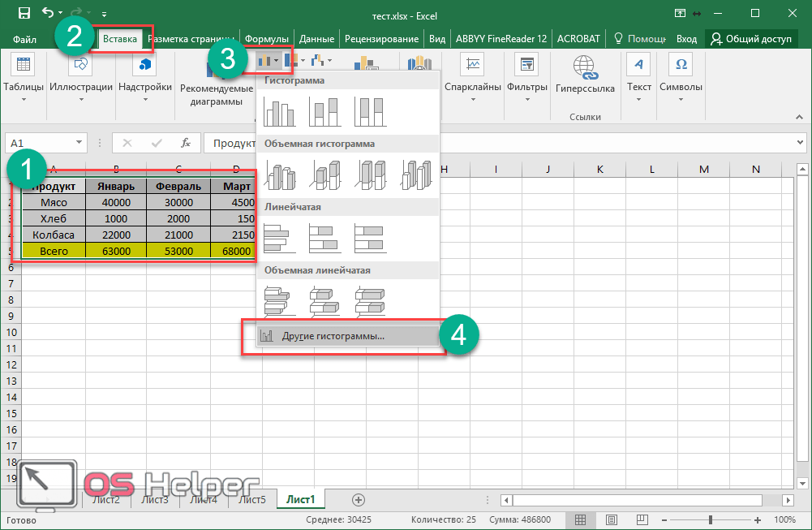Switch to Normal view in status bar
This screenshot has height=530, width=812.
click(x=580, y=519)
